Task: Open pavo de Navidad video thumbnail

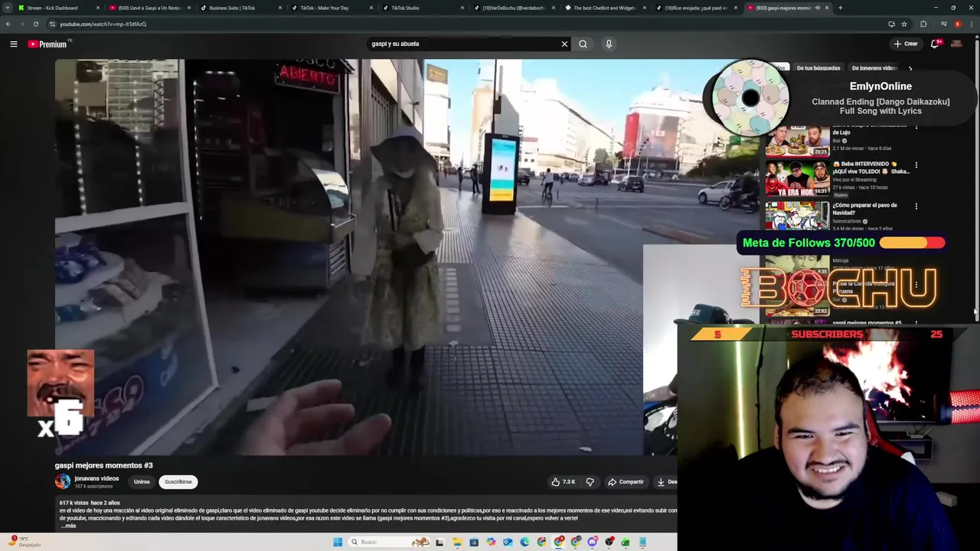Action: [x=797, y=216]
